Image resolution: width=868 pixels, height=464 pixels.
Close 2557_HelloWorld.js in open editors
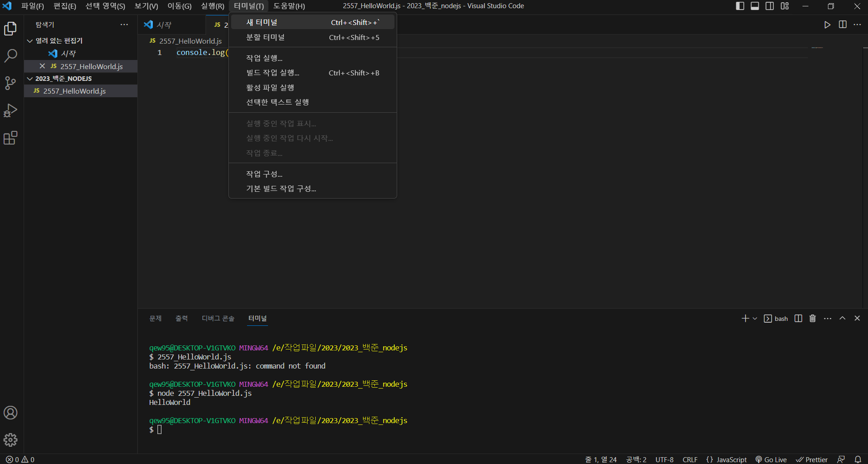42,66
